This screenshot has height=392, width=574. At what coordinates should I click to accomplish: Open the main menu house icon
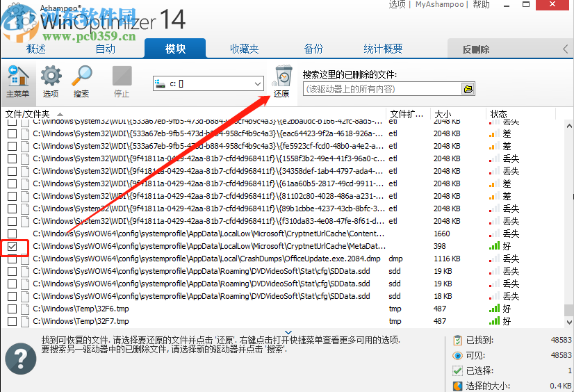click(x=18, y=76)
